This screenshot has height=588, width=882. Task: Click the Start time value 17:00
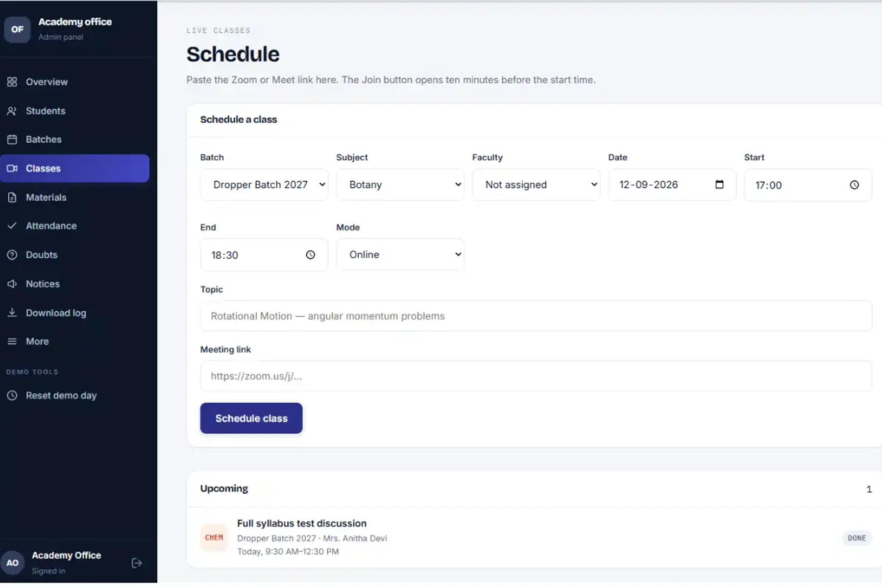(x=768, y=185)
